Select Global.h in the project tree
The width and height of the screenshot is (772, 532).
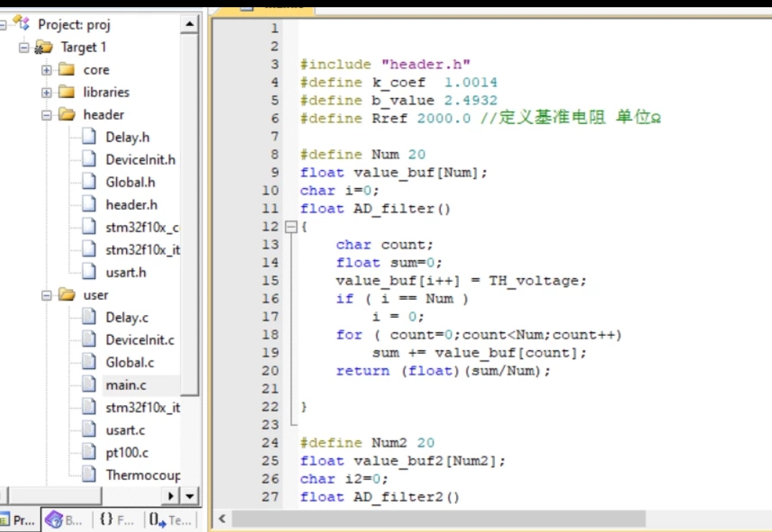coord(131,182)
